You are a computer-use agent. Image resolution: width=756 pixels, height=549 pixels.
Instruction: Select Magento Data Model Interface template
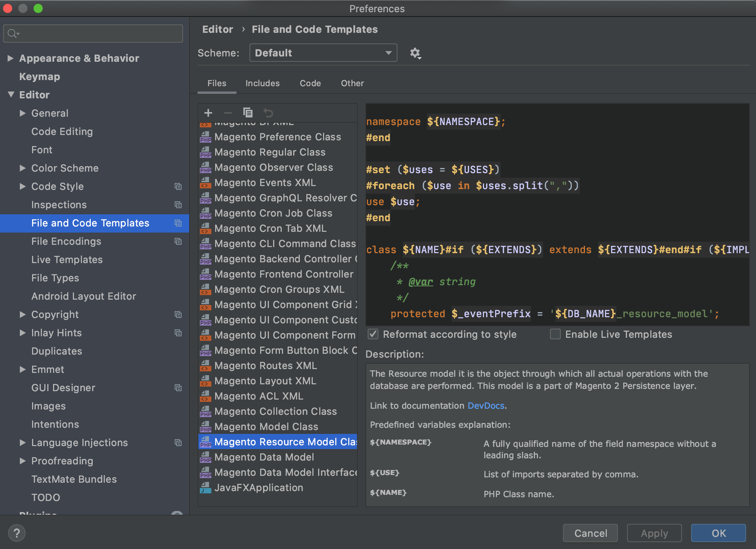click(x=278, y=472)
